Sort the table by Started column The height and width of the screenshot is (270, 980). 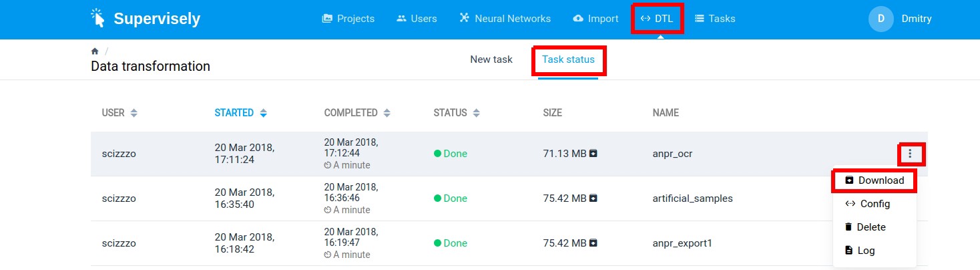263,113
